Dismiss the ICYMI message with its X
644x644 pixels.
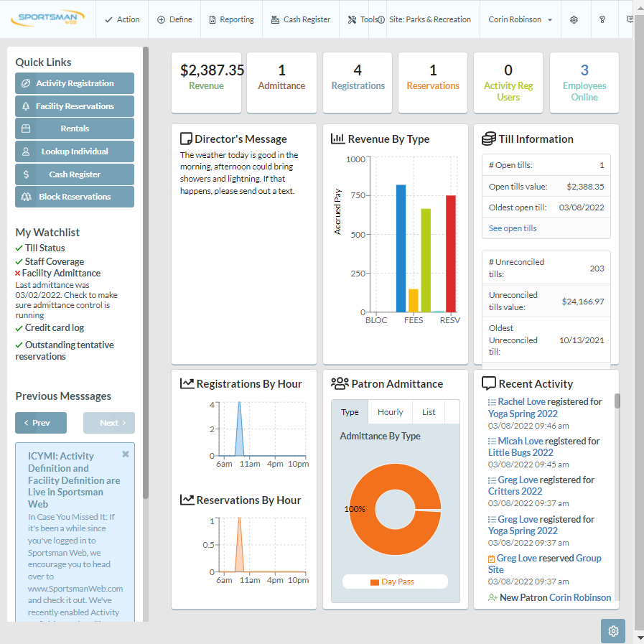click(125, 453)
